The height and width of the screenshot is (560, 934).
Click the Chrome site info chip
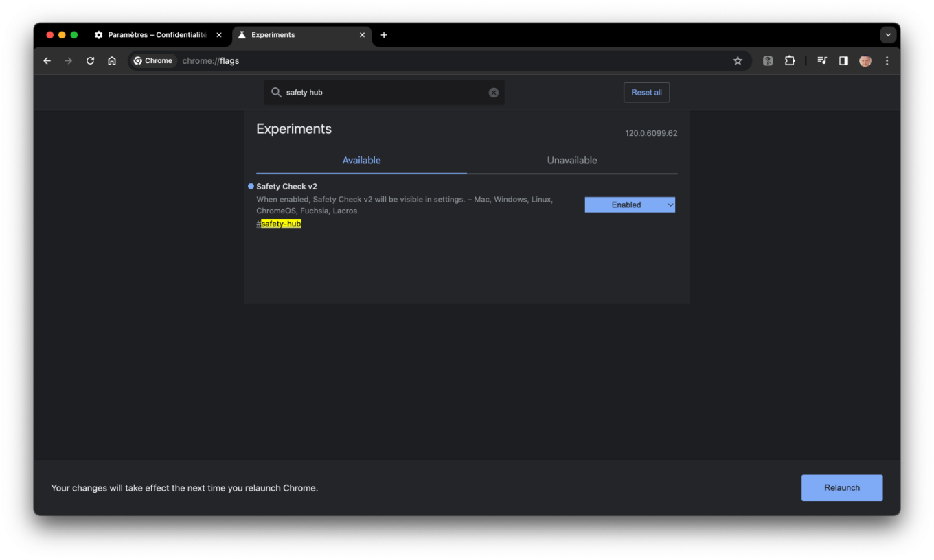(x=153, y=61)
